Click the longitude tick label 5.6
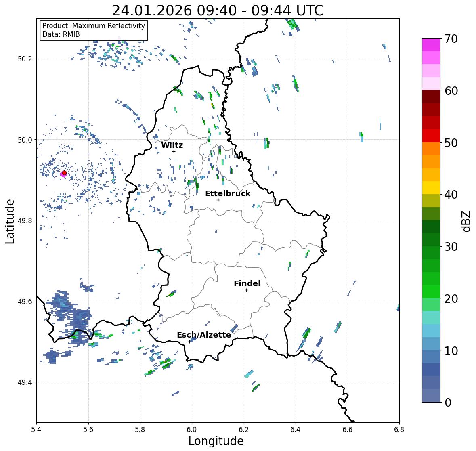This screenshot has width=476, height=451. 88,430
